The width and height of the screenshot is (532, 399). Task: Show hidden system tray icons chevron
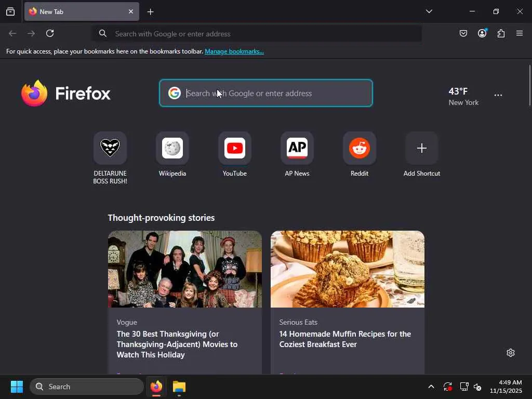[x=431, y=387]
